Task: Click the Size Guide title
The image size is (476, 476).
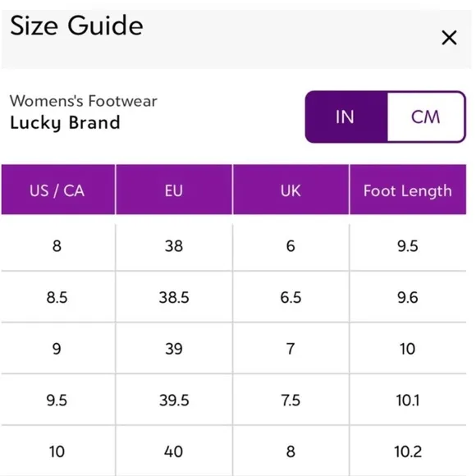Action: tap(76, 26)
